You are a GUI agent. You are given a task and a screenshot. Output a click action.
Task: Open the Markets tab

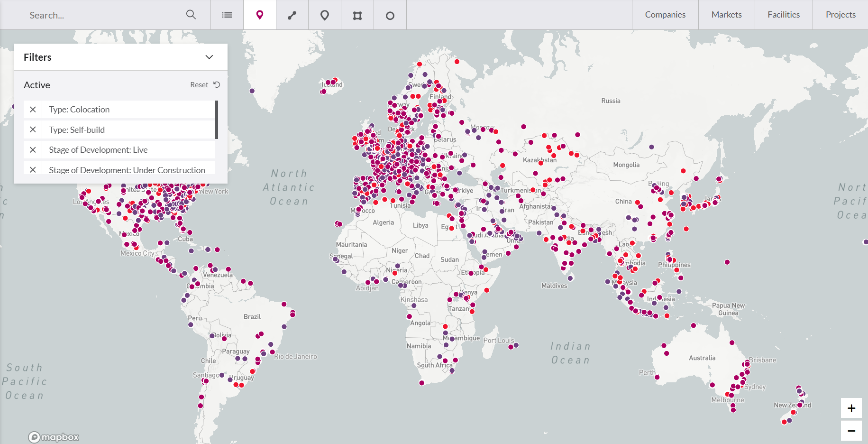[x=726, y=15]
